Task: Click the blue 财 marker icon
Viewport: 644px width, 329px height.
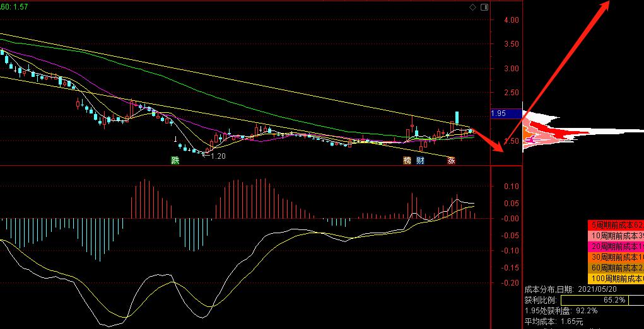Action: tap(420, 160)
